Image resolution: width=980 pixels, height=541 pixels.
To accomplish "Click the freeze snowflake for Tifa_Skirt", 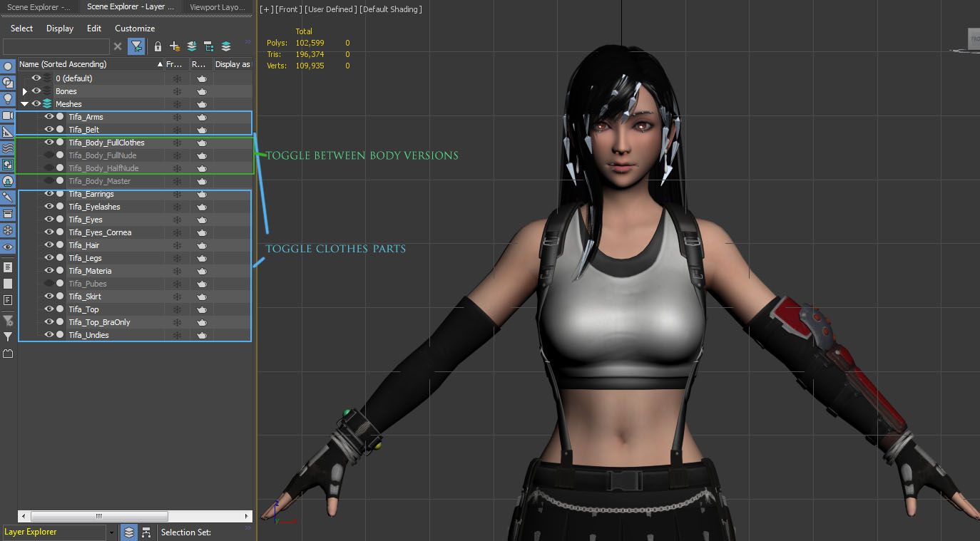I will pos(177,297).
